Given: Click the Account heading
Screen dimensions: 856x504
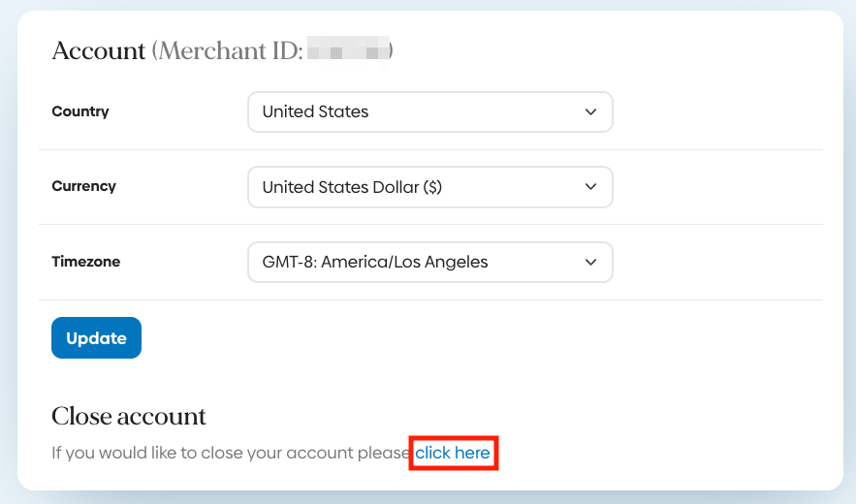Looking at the screenshot, I should [x=98, y=50].
